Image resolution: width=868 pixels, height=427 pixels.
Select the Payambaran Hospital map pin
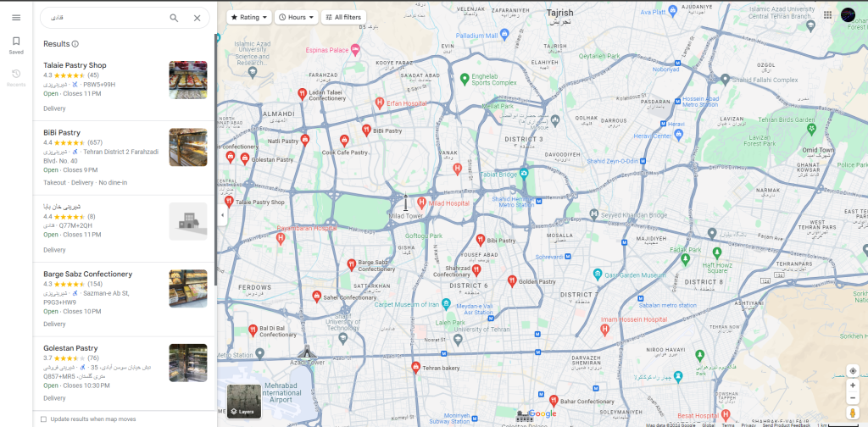tap(280, 238)
